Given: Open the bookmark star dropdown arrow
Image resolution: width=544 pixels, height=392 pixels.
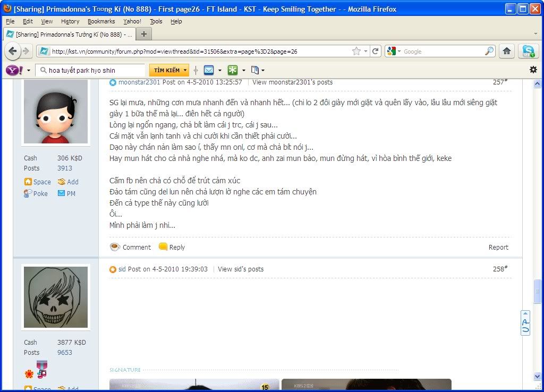Looking at the screenshot, I should tap(365, 52).
